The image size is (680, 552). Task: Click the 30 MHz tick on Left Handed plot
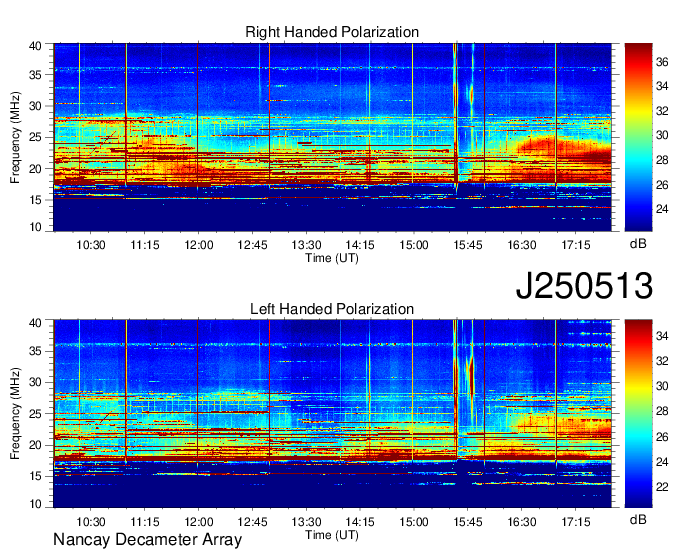(35, 382)
